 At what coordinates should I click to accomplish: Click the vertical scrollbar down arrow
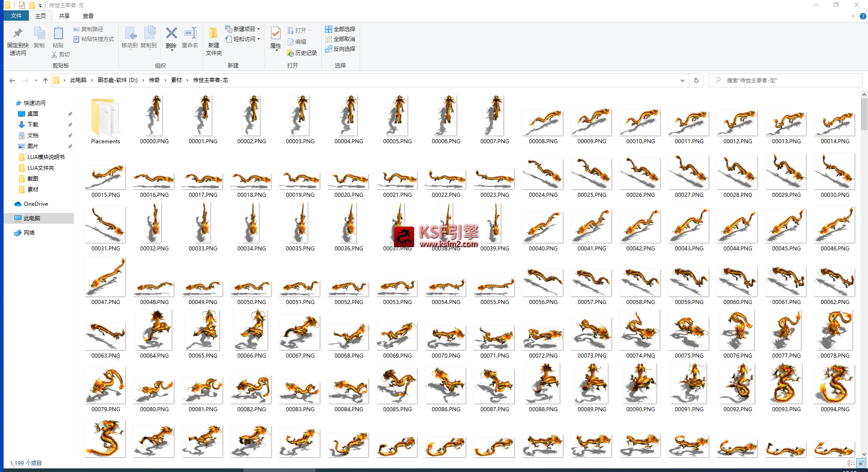tap(863, 454)
